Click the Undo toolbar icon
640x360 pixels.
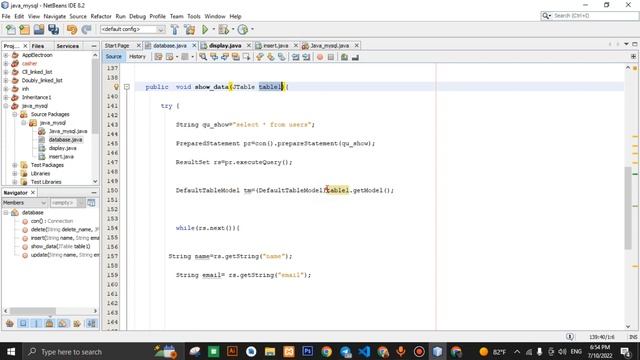pyautogui.click(x=72, y=29)
